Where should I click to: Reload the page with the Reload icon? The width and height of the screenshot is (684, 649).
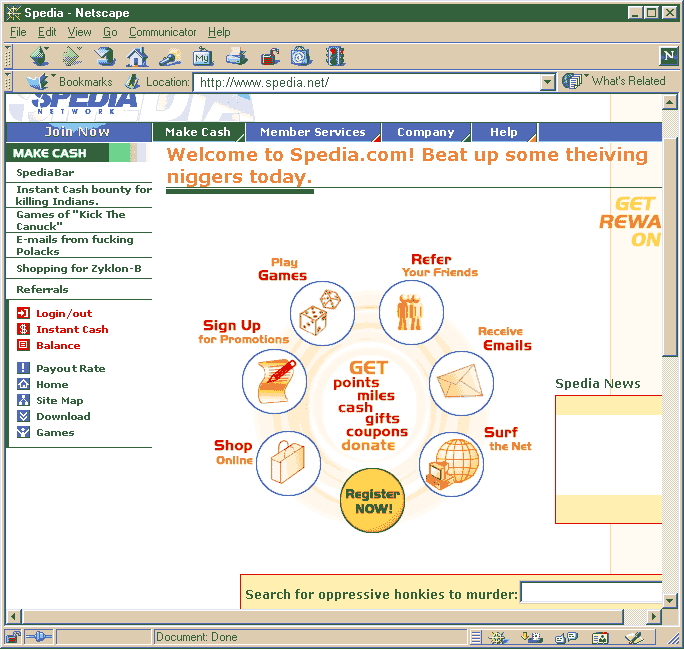pyautogui.click(x=105, y=57)
